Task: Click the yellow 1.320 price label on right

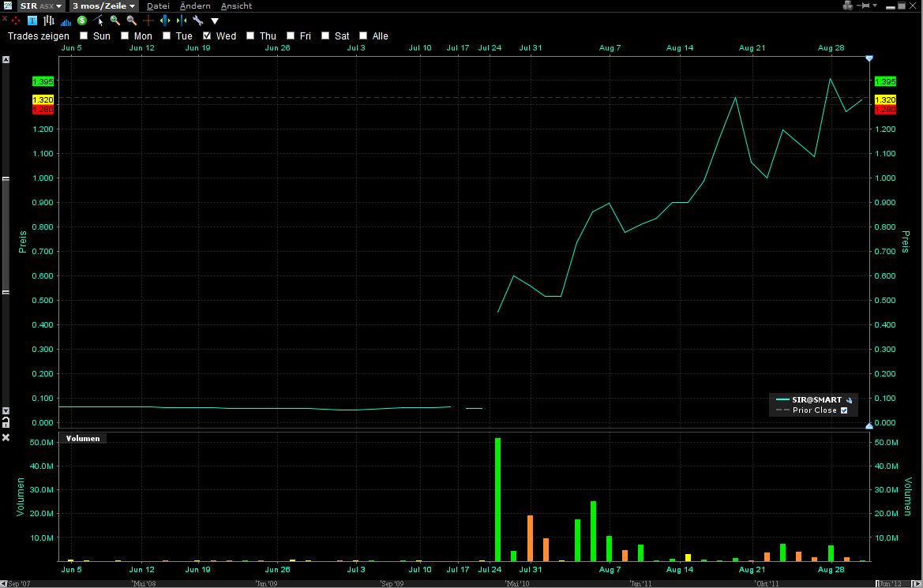Action: 885,100
